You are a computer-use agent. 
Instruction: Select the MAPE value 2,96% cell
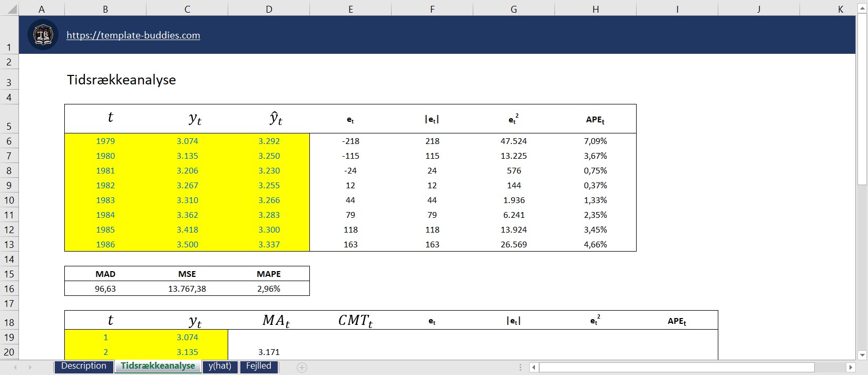click(x=269, y=289)
